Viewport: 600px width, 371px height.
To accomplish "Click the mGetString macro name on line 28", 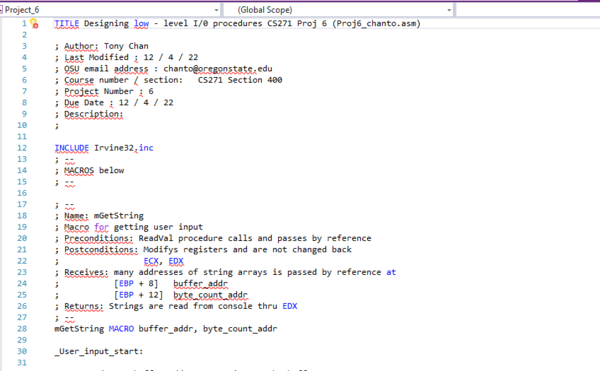I will pos(79,329).
